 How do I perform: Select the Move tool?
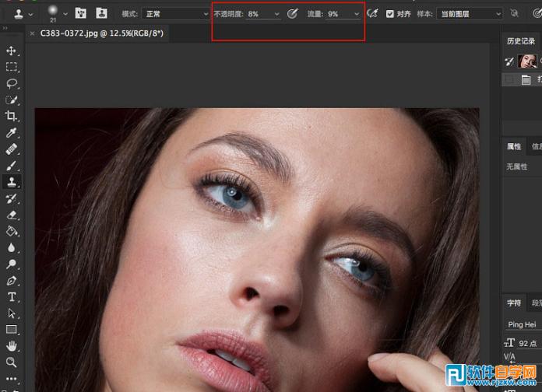12,51
